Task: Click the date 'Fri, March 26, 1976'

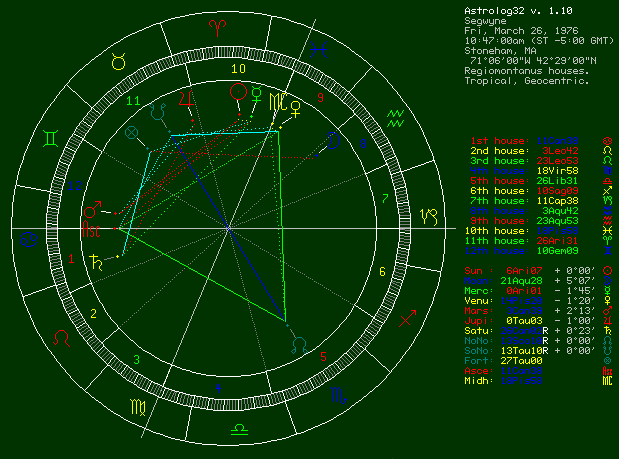Action: [521, 31]
